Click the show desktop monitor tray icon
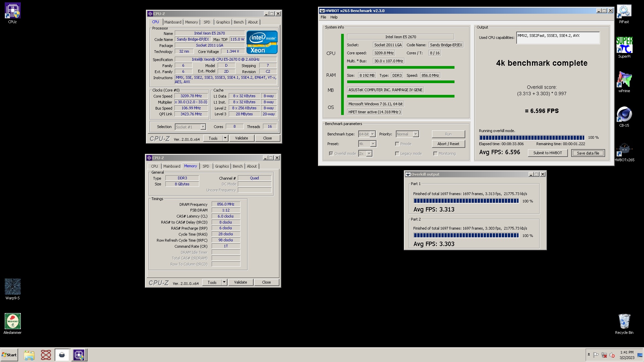Viewport: 644px width, 362px height. [640, 355]
